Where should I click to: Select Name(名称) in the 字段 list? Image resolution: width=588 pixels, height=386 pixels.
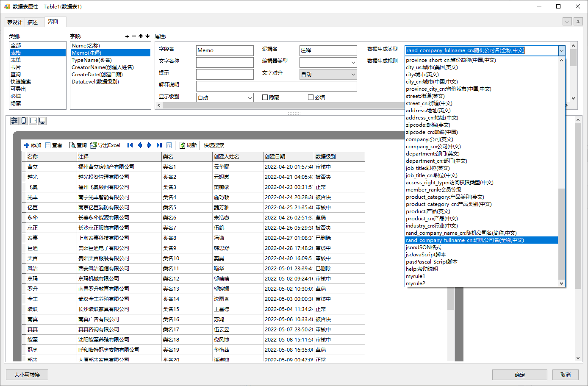[111, 45]
